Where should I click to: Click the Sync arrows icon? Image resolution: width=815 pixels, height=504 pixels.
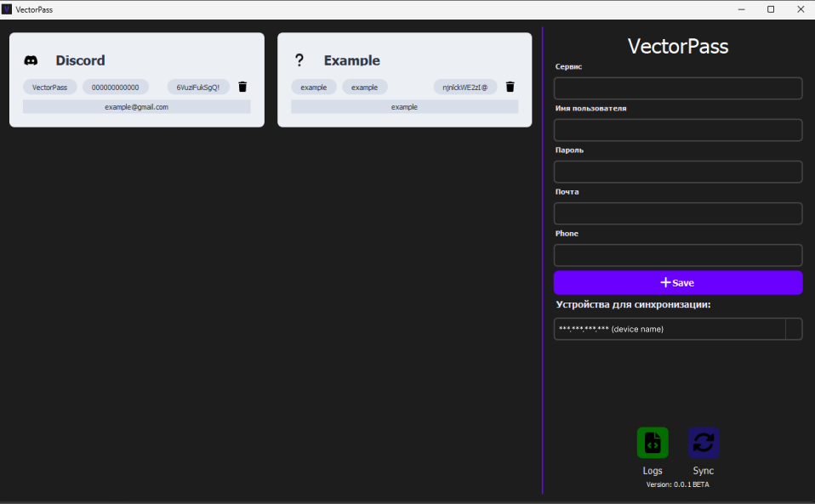[704, 443]
